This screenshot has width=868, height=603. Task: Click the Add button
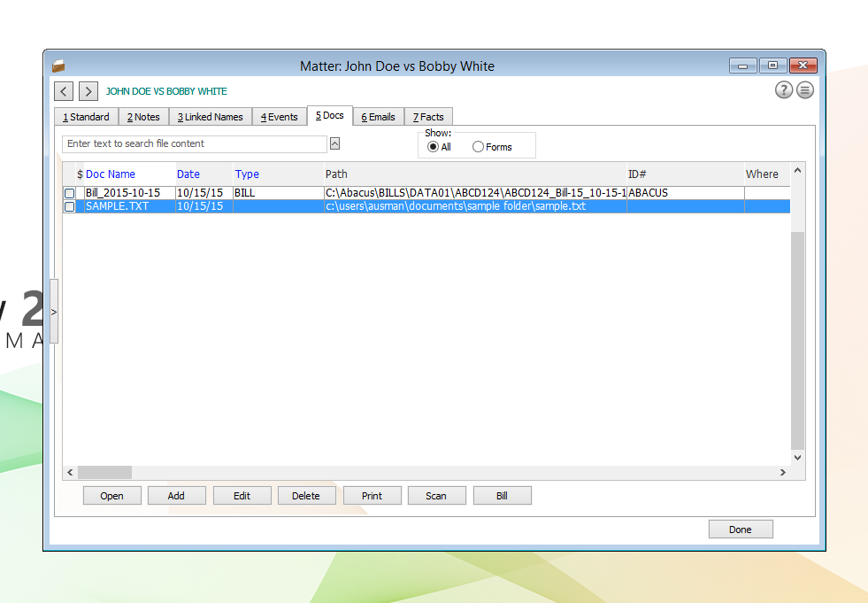pos(177,496)
